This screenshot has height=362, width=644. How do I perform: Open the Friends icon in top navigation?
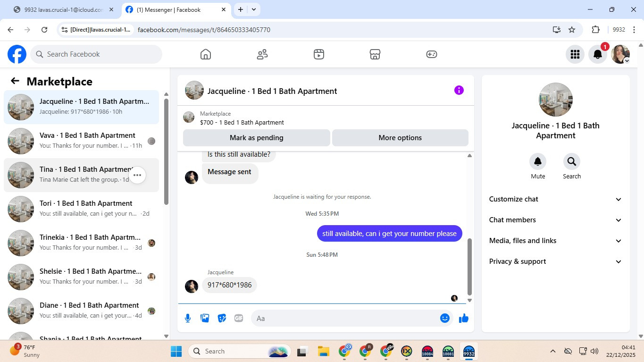tap(262, 54)
